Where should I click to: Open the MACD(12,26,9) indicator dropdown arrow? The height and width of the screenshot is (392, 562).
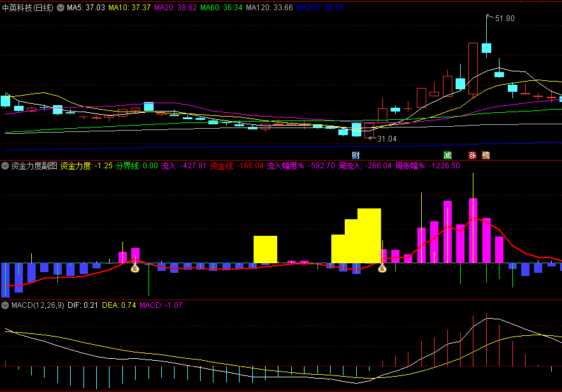[5, 305]
